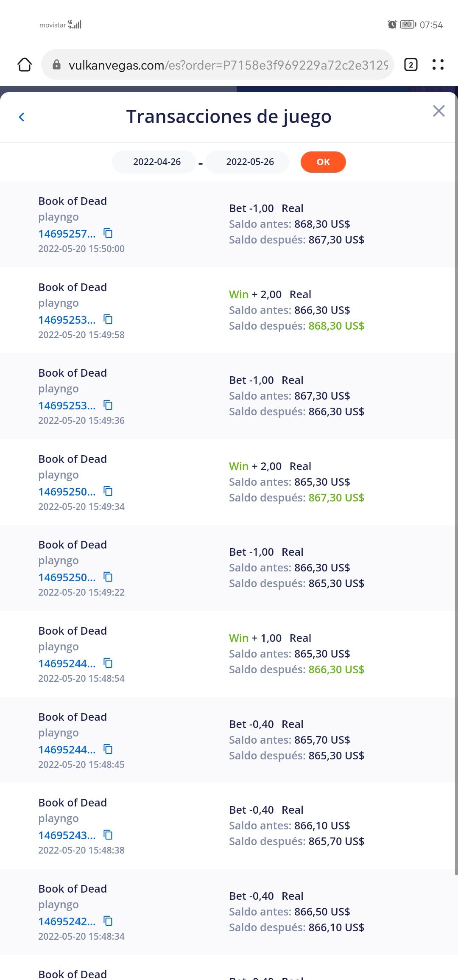Open the end date 2022-05-26 field
This screenshot has width=458, height=980.
click(x=250, y=162)
